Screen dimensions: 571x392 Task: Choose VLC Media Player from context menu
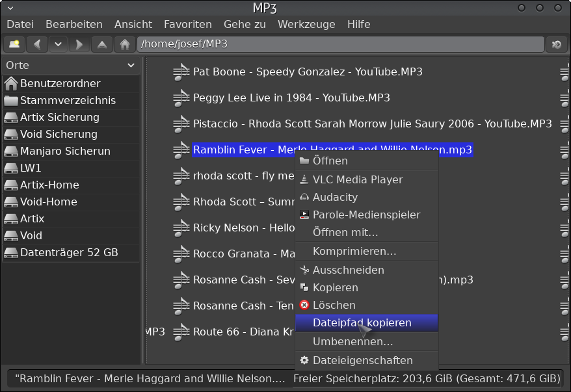click(357, 179)
